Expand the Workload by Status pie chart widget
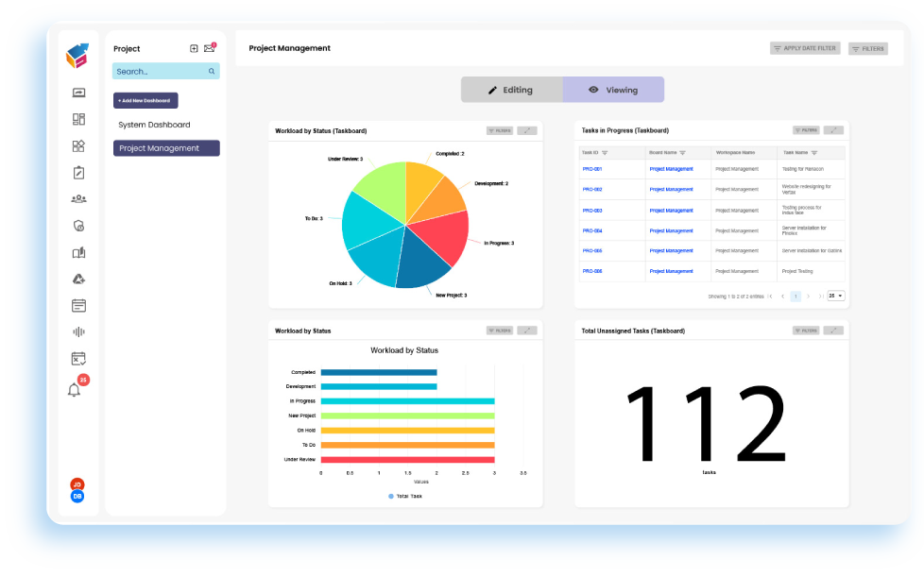924x577 pixels. 528,130
